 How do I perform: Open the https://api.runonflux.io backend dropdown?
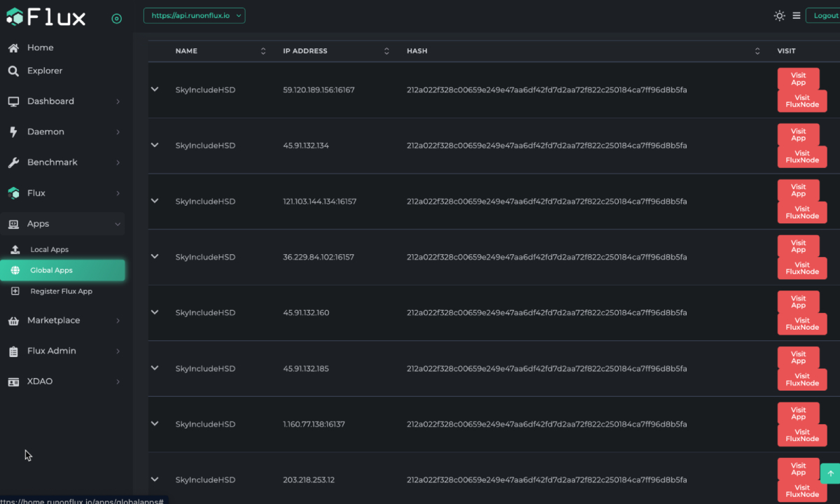point(194,14)
